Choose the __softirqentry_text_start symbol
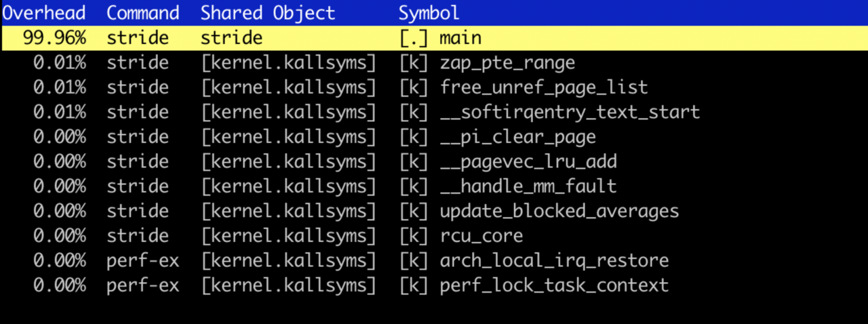868x324 pixels. [x=570, y=112]
